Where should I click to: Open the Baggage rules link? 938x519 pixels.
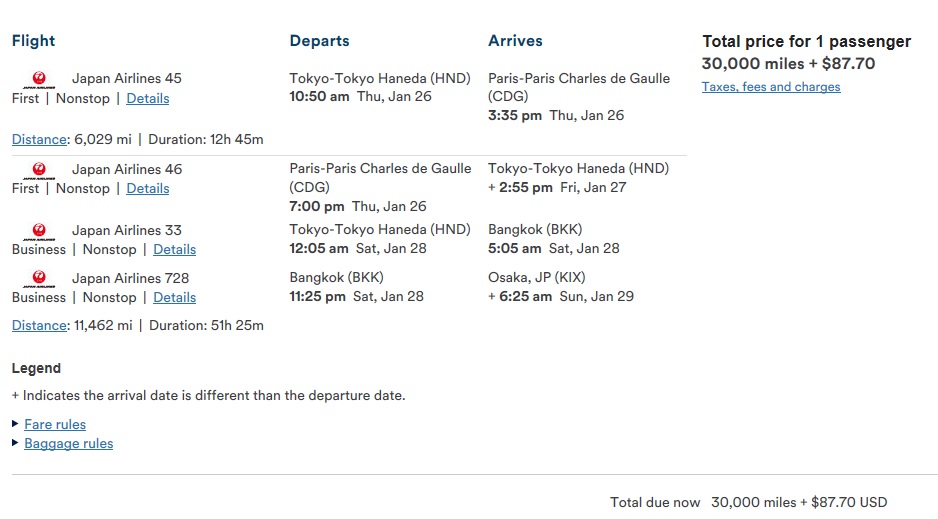click(69, 444)
